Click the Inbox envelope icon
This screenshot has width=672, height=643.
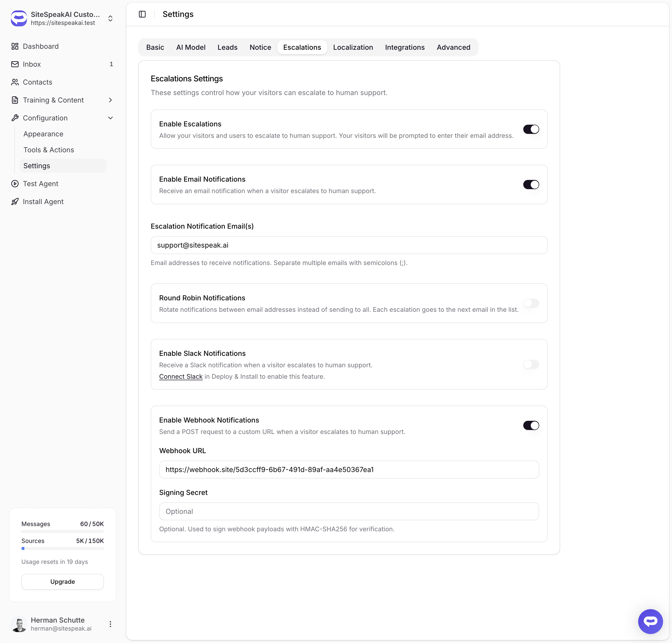point(15,64)
